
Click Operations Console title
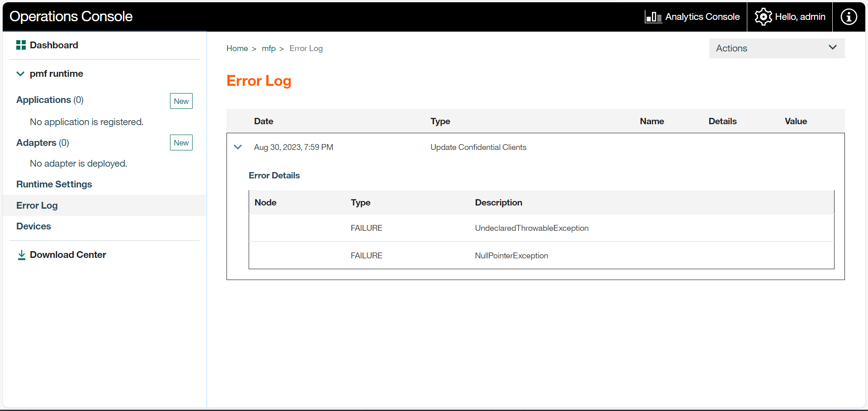pos(71,17)
